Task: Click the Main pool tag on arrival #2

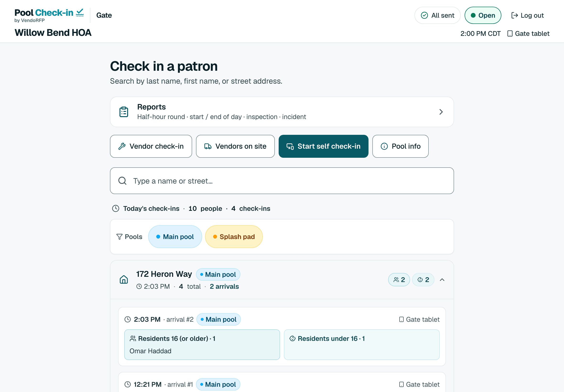Action: click(218, 320)
